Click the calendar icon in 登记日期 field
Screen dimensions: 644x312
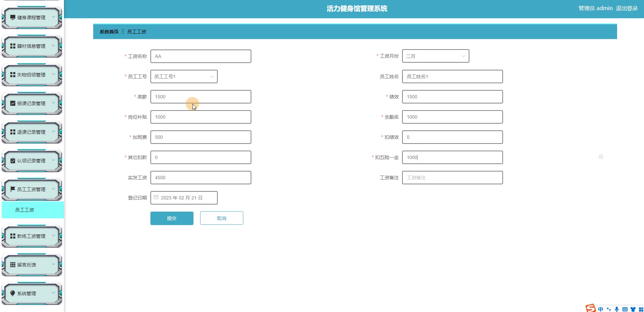[156, 197]
